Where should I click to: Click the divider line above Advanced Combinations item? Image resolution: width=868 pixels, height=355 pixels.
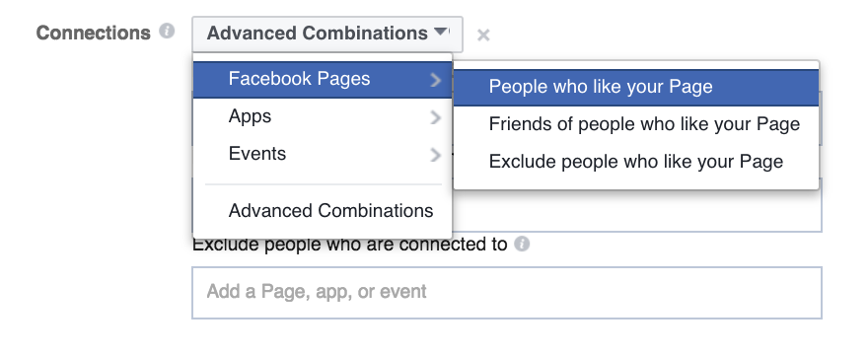point(324,184)
